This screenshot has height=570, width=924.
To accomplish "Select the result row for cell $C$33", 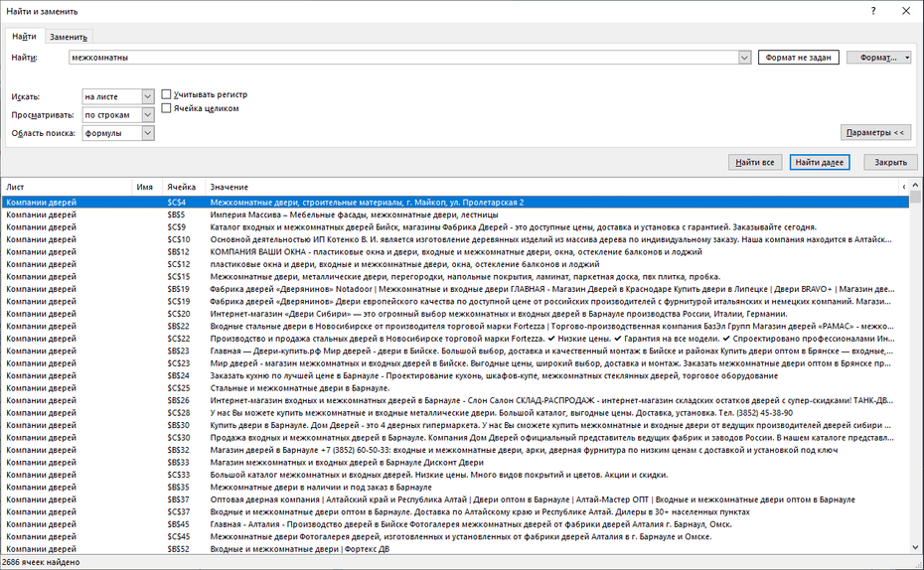I will 455,474.
